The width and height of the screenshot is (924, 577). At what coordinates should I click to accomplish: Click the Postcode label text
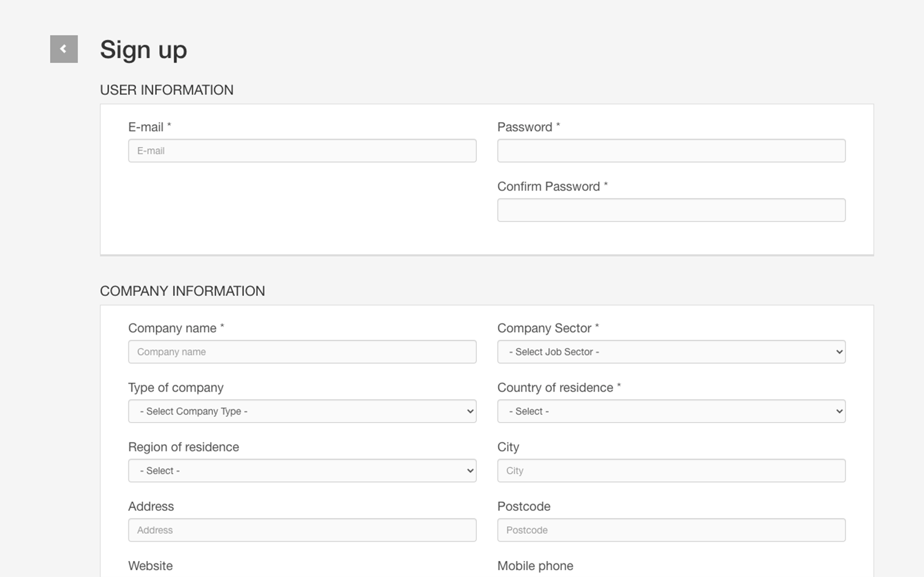[x=524, y=506]
